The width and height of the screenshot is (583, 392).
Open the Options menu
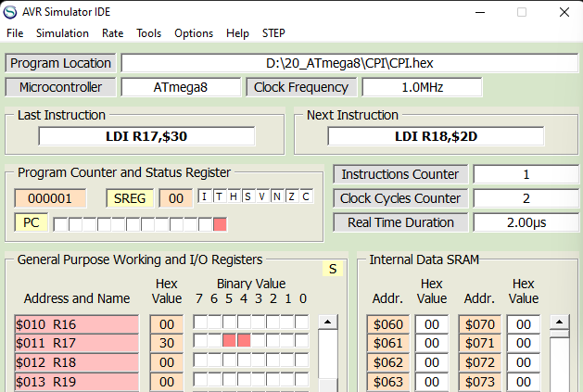[194, 33]
